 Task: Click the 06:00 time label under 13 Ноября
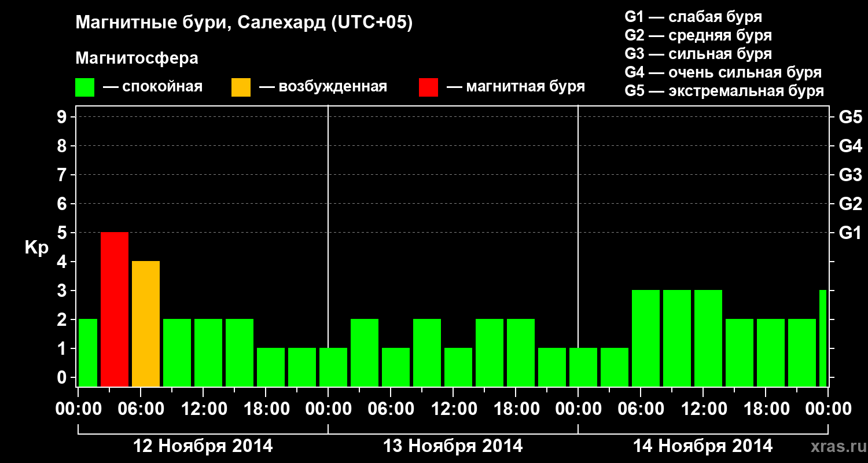(391, 409)
